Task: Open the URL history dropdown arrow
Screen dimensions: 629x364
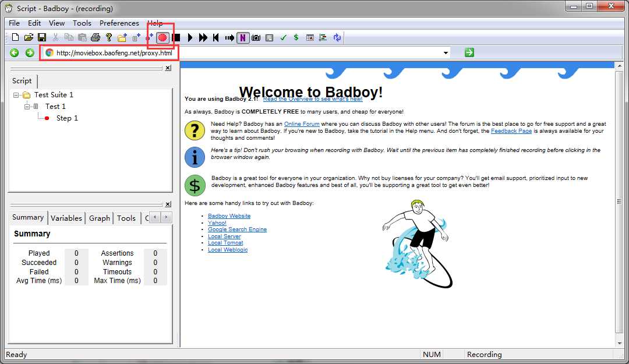Action: point(446,52)
